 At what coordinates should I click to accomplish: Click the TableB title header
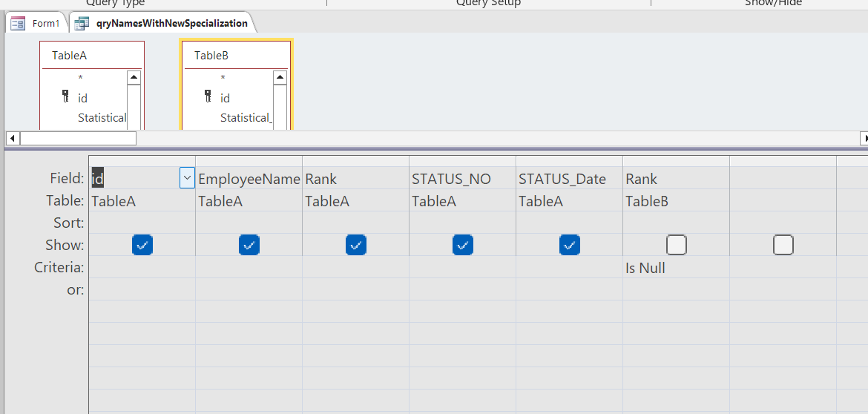211,56
